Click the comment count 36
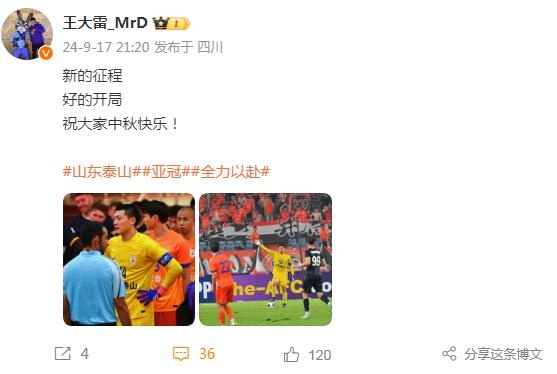 click(207, 354)
